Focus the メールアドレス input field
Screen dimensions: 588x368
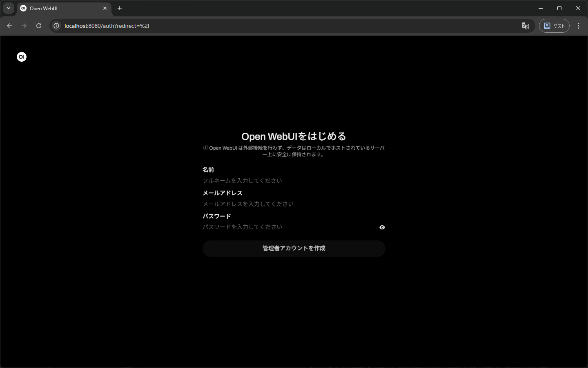click(294, 204)
